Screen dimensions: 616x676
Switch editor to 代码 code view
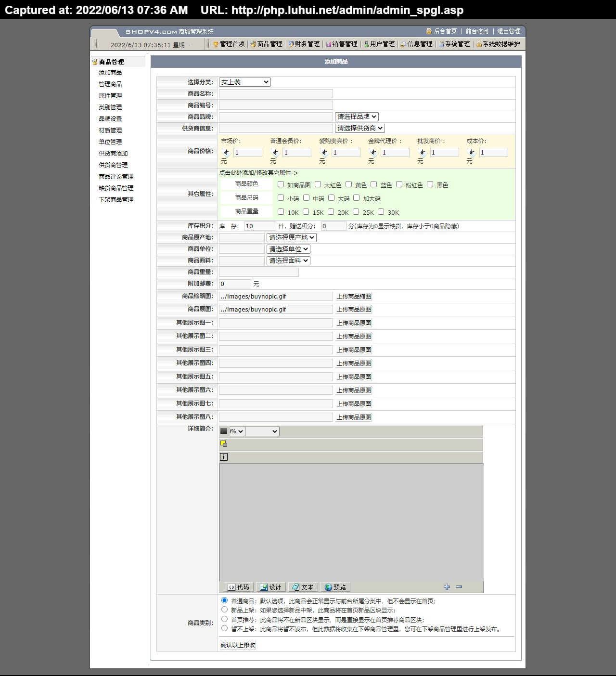tap(239, 587)
